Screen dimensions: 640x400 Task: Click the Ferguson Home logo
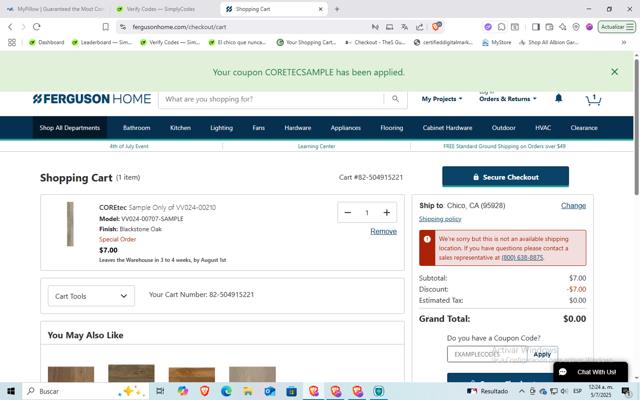92,99
